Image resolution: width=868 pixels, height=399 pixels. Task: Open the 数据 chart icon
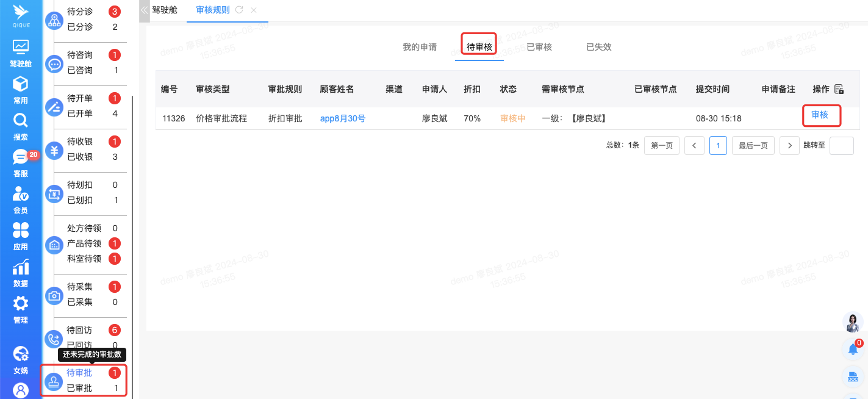(20, 267)
